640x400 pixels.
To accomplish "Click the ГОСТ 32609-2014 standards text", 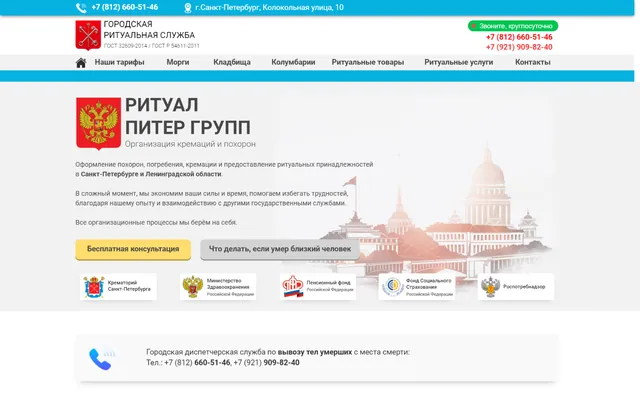I will click(151, 46).
